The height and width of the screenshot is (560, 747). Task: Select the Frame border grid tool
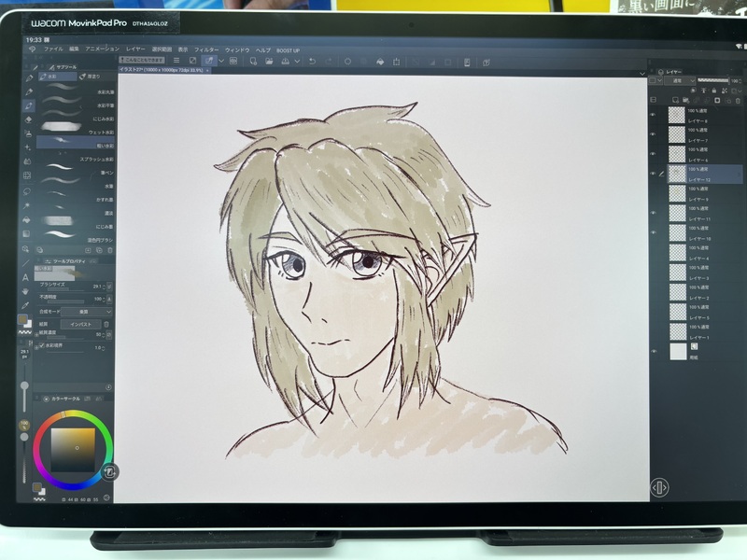pos(27,175)
